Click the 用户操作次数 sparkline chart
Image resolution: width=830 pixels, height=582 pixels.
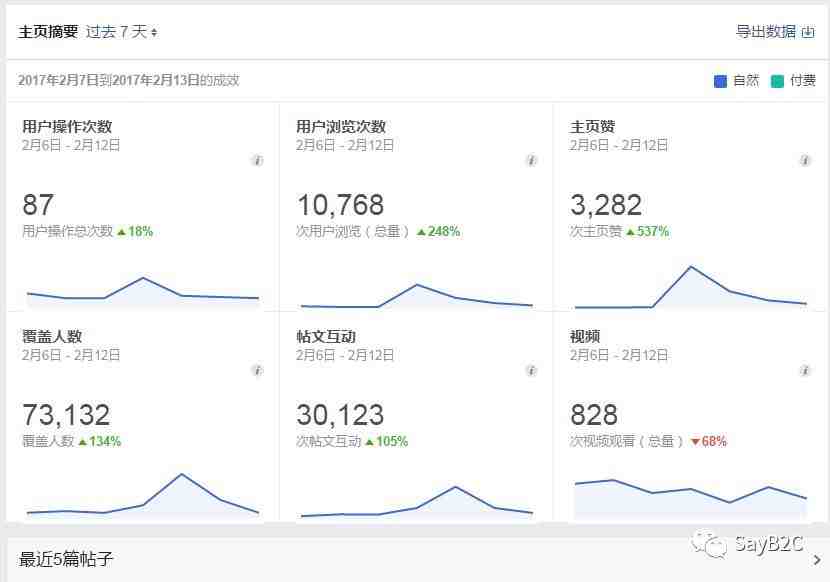click(143, 292)
